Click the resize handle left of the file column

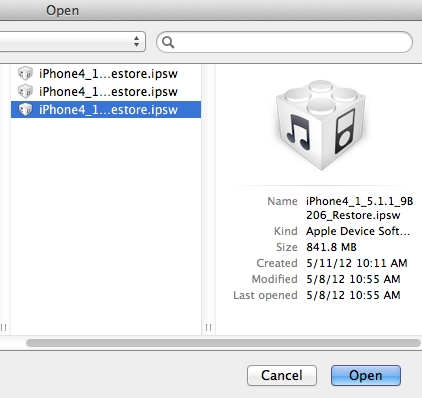tap(4, 327)
